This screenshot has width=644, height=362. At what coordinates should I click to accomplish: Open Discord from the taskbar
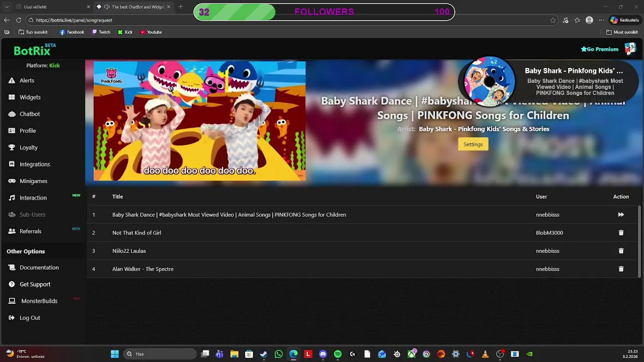pos(323,354)
